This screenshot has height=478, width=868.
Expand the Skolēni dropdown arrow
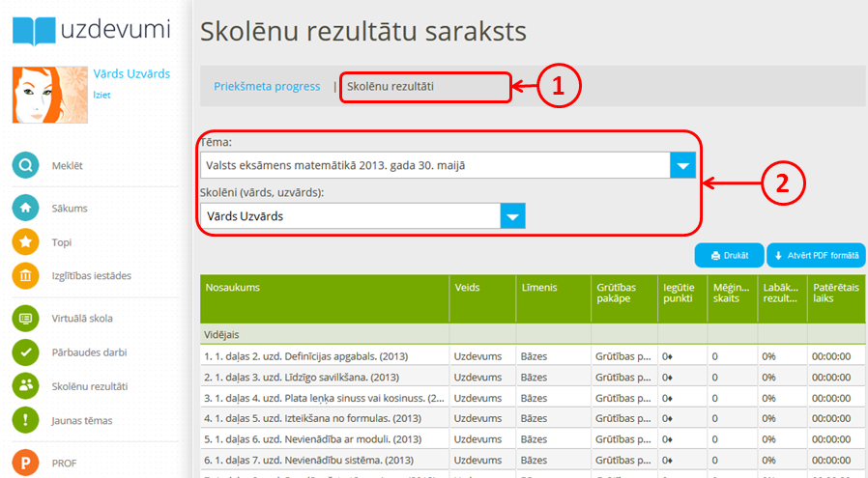(x=512, y=216)
